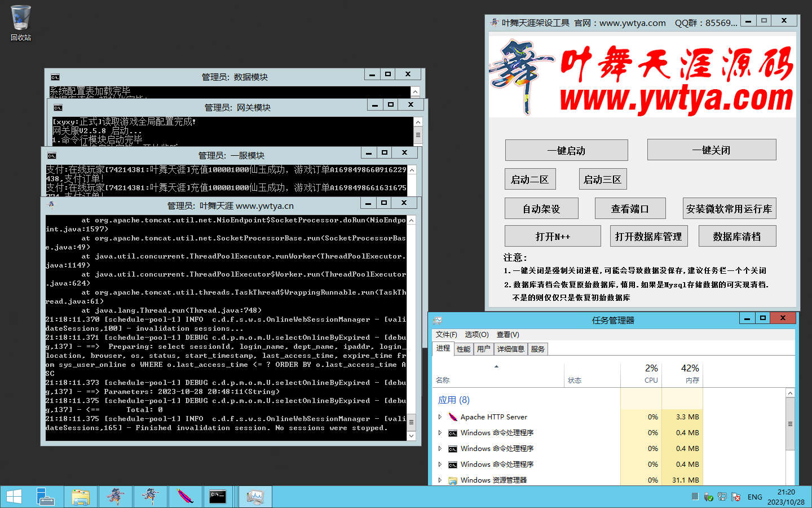812x508 pixels.
Task: Sort processes by the 内存 column header
Action: [682, 374]
